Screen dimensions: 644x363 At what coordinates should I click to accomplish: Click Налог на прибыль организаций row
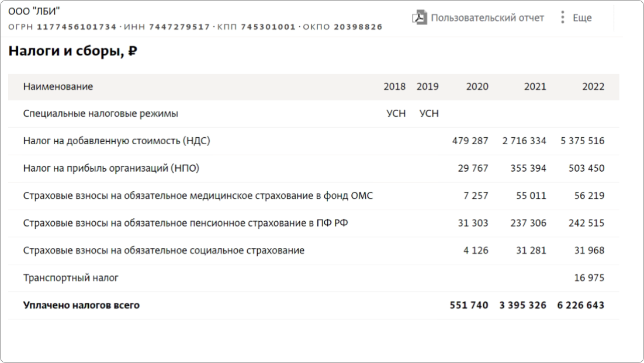tap(314, 168)
